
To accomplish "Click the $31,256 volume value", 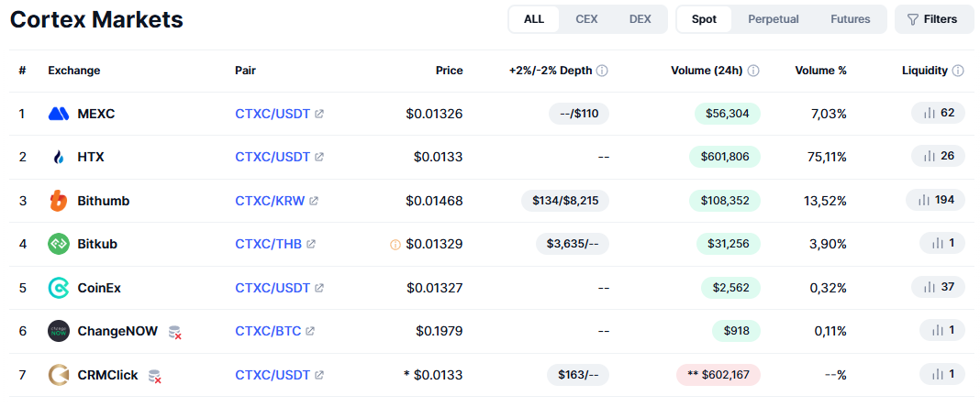I will 728,244.
